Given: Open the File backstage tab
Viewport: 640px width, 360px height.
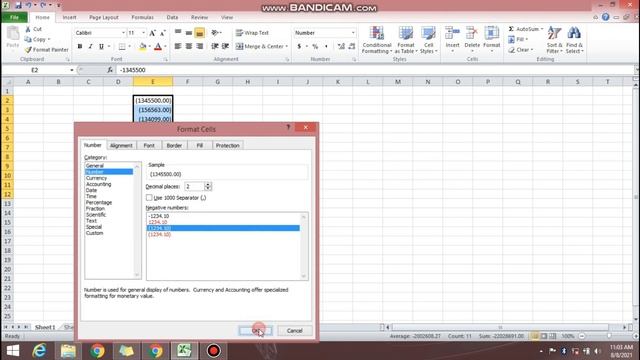Looking at the screenshot, I should pos(14,18).
